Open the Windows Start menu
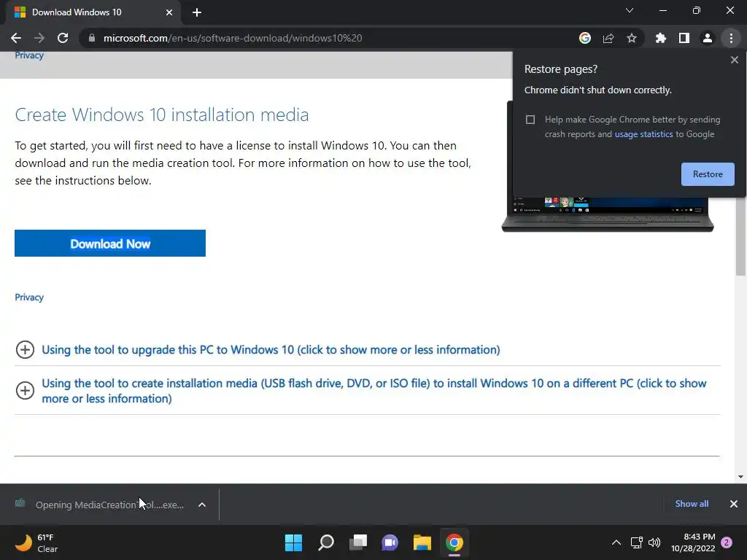 point(293,542)
